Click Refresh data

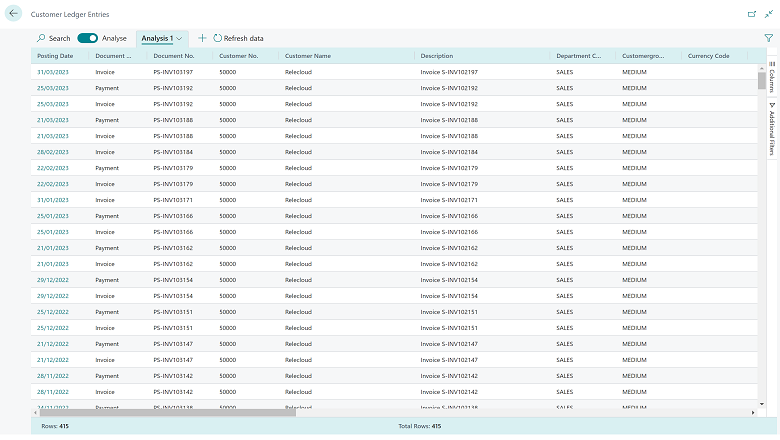pos(238,38)
